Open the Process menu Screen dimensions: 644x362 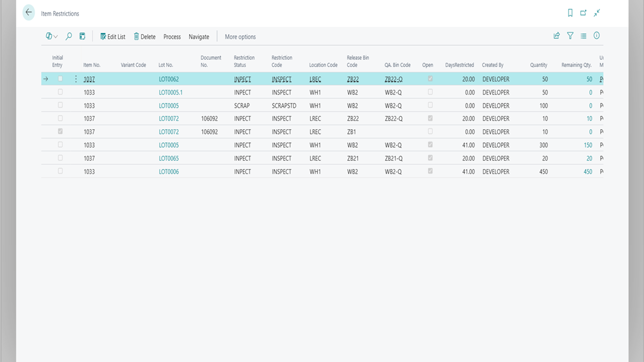click(172, 37)
